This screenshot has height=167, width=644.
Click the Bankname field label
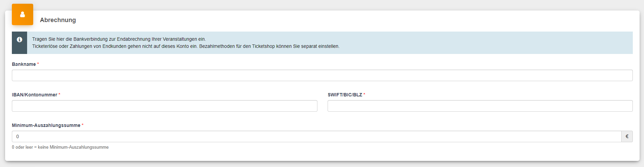pyautogui.click(x=24, y=64)
